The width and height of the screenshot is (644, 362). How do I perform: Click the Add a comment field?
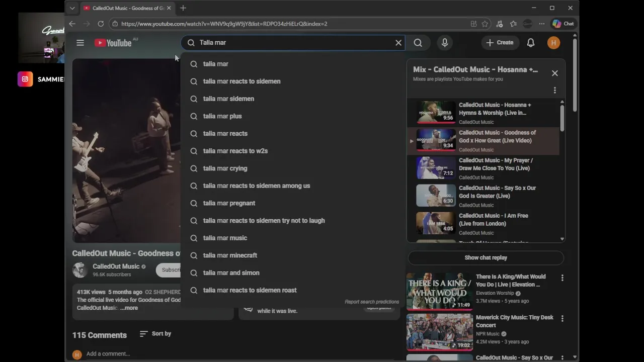click(x=108, y=354)
